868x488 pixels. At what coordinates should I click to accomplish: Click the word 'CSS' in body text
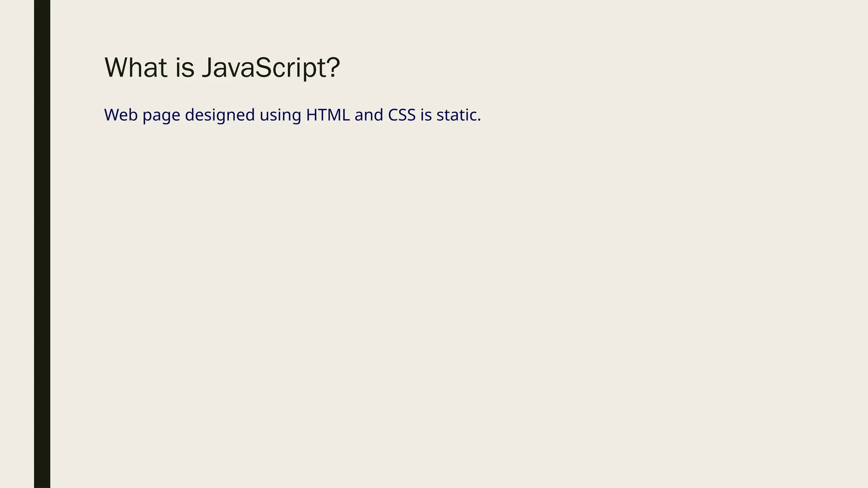click(x=402, y=115)
